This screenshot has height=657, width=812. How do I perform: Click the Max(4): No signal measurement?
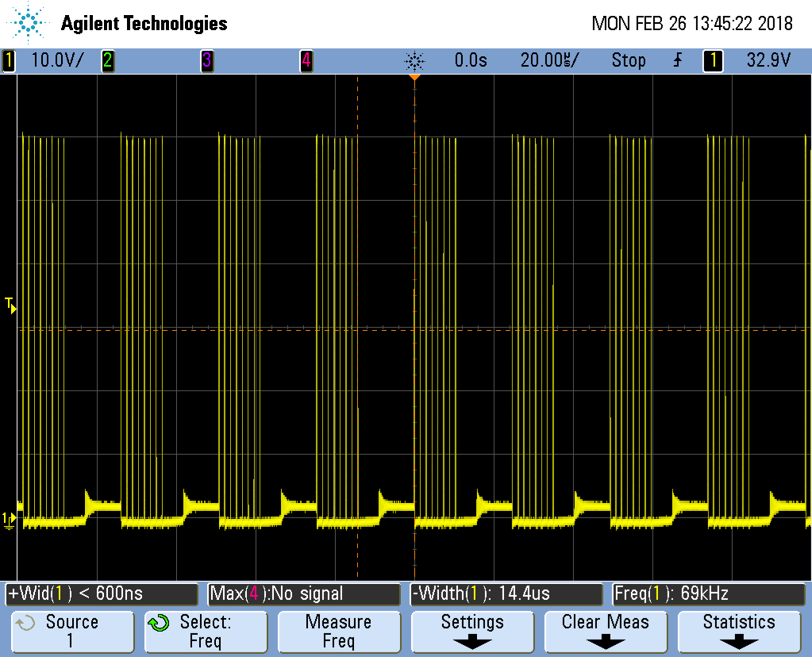coord(305,594)
